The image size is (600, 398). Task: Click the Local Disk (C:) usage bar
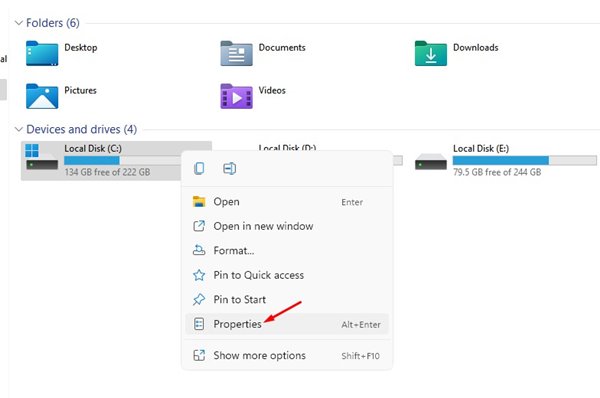point(122,160)
